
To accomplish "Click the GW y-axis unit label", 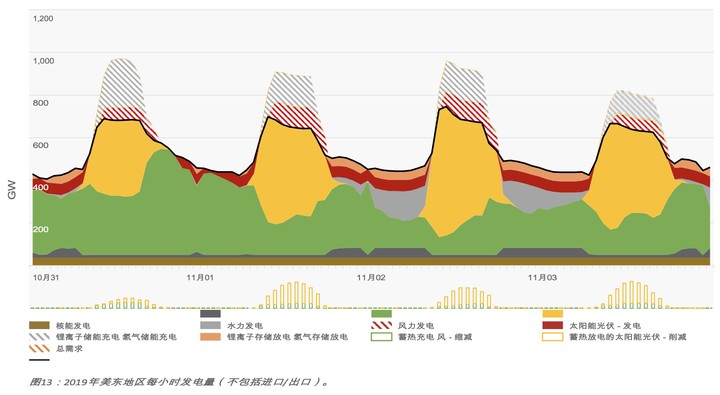I will click(x=12, y=189).
